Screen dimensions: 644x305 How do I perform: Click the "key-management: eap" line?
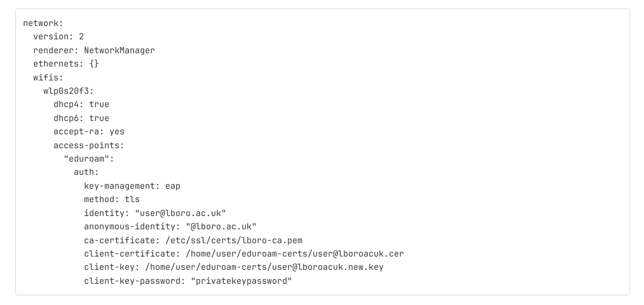pyautogui.click(x=132, y=186)
